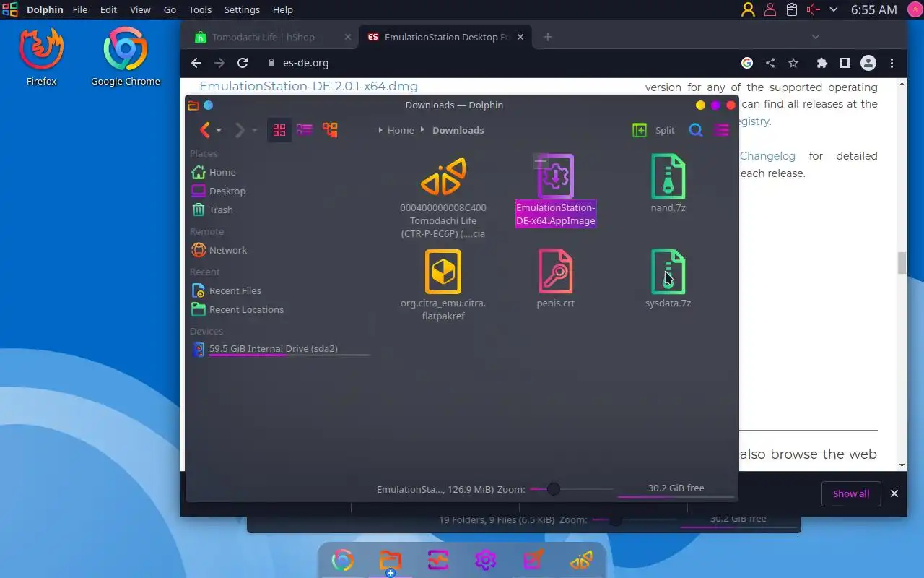Toggle selection marker on EmulationStation AppImage
The image size is (924, 578).
coord(540,162)
